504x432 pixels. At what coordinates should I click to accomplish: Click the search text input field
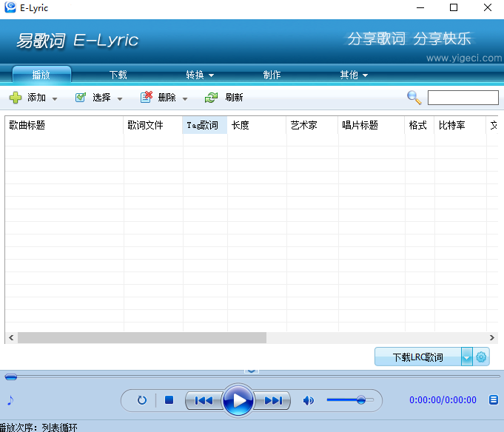[x=463, y=98]
